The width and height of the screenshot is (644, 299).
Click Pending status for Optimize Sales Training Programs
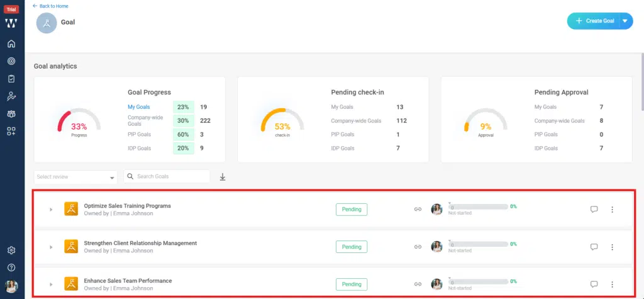pos(352,210)
